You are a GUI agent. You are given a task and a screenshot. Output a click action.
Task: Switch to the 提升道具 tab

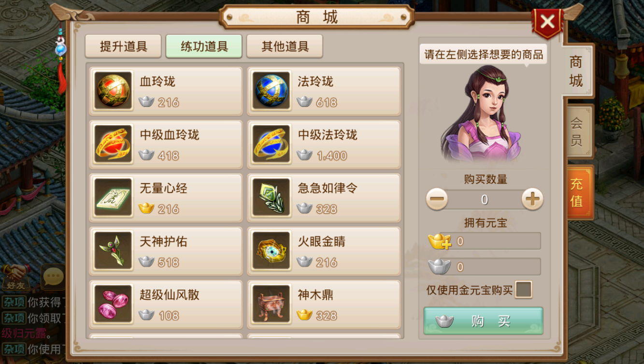coord(124,46)
